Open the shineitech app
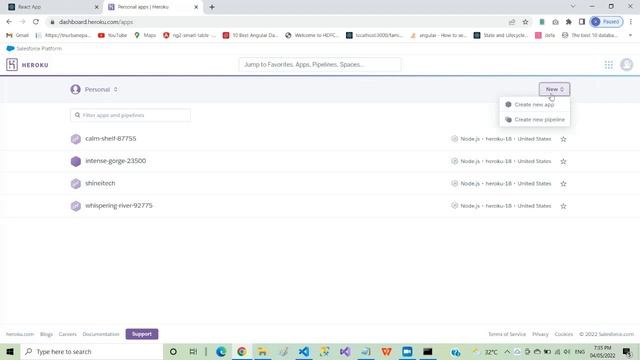This screenshot has width=640, height=360. click(x=100, y=183)
